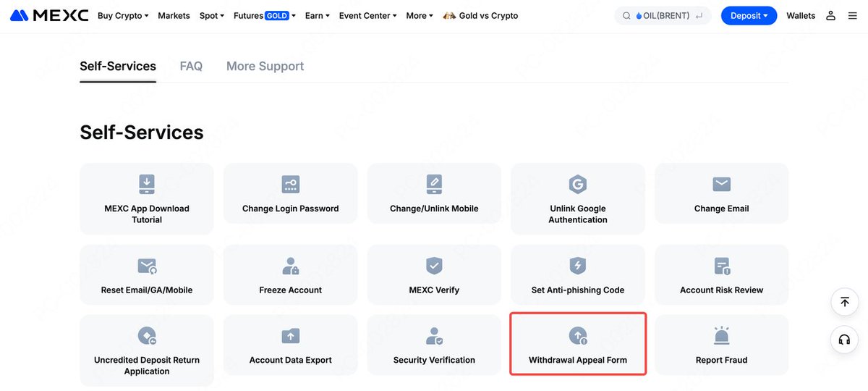This screenshot has width=868, height=391.
Task: Click the OIL(BRENT) search field
Action: point(663,16)
